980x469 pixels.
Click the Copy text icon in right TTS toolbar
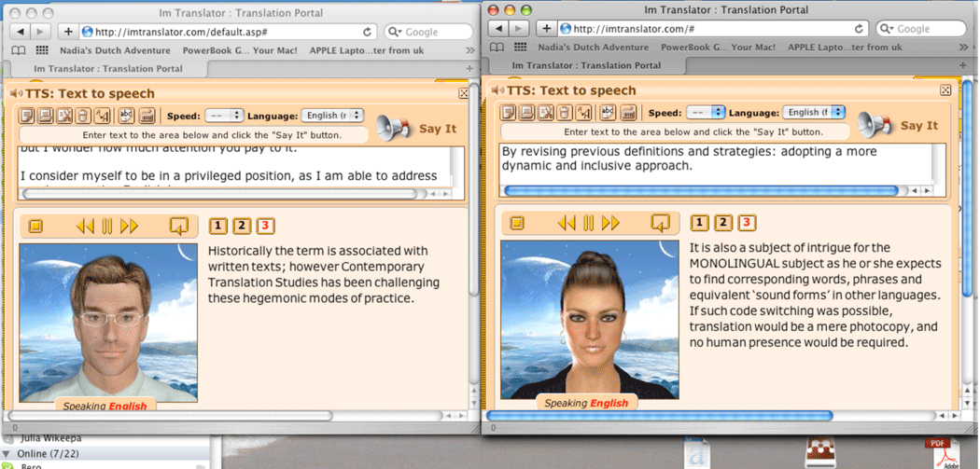[x=508, y=113]
